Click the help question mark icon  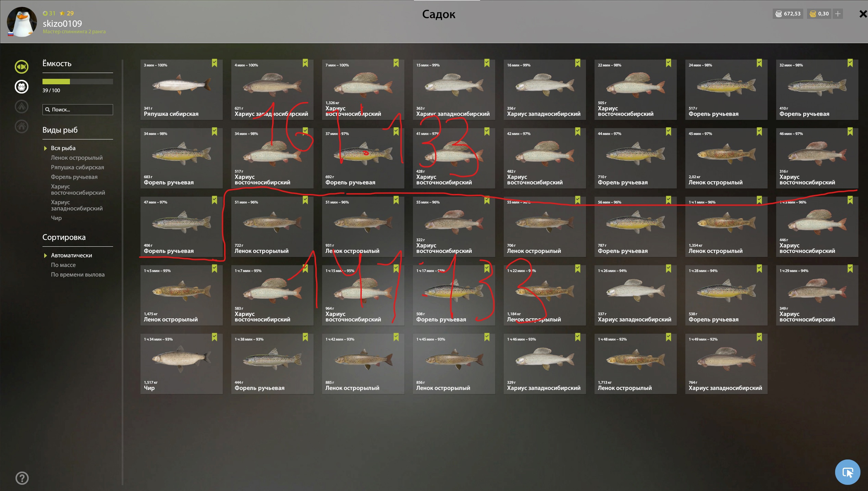[x=22, y=478]
